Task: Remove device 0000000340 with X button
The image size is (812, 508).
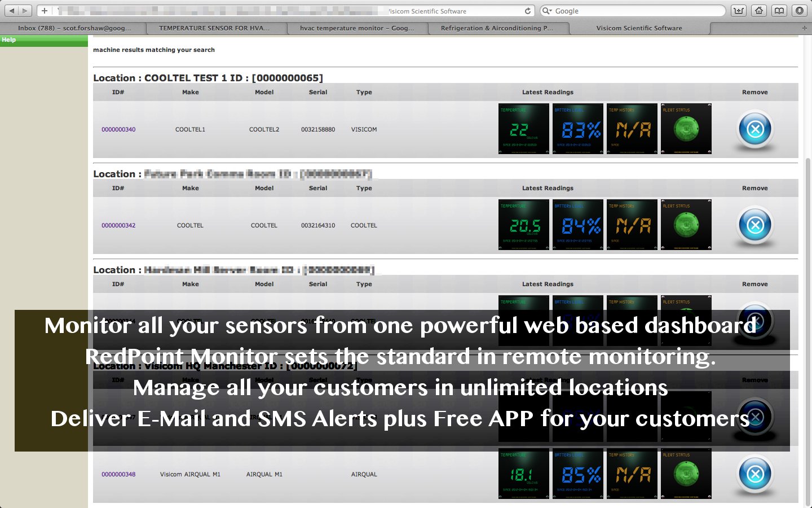Action: click(755, 129)
